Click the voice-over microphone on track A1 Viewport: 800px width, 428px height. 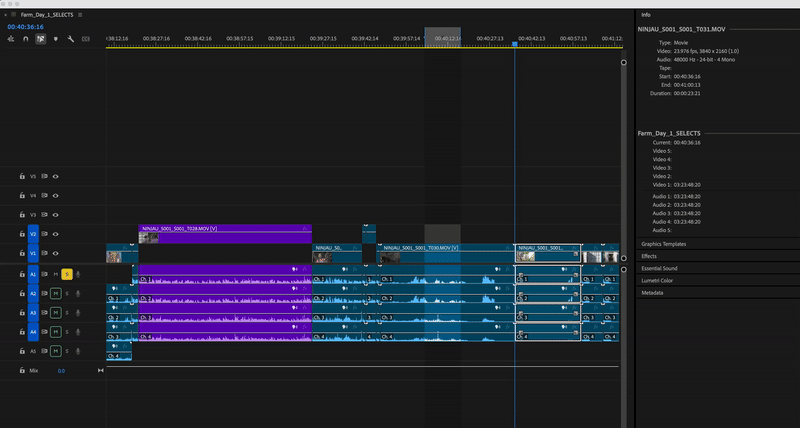click(x=78, y=274)
